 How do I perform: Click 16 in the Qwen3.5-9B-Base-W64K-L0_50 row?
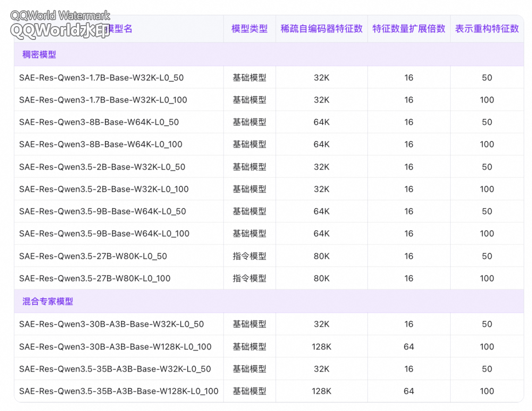[408, 211]
